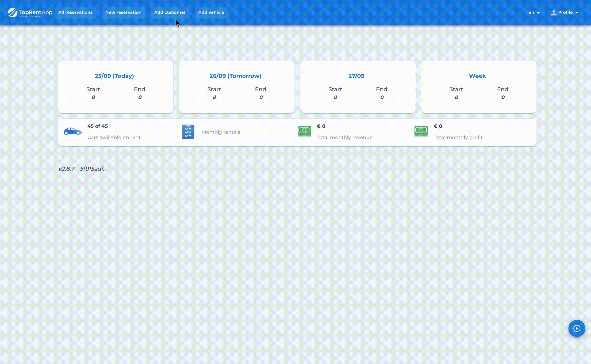Click Add vehicle button
This screenshot has width=591, height=364.
(211, 12)
